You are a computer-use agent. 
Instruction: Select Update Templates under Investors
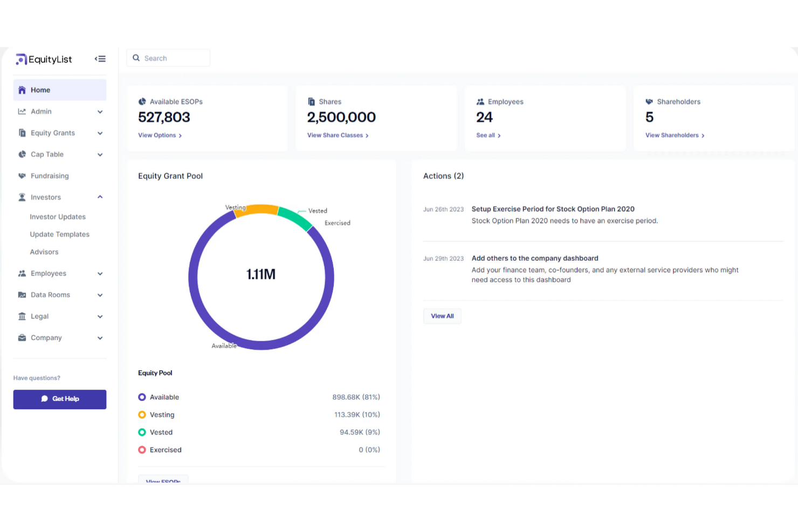coord(60,234)
